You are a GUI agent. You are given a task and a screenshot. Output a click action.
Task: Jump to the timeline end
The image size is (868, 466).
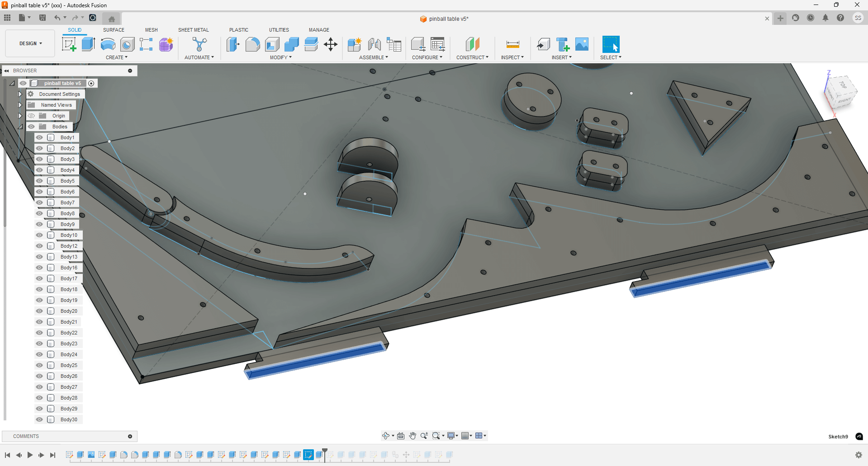pos(52,455)
